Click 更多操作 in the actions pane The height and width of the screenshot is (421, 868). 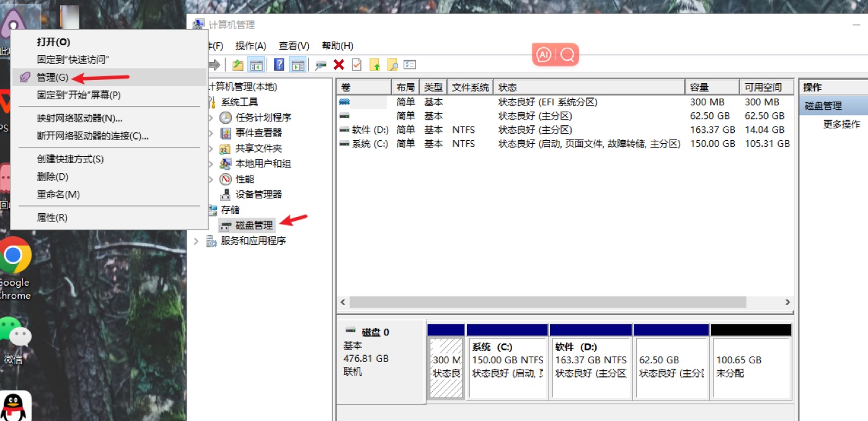coord(841,124)
